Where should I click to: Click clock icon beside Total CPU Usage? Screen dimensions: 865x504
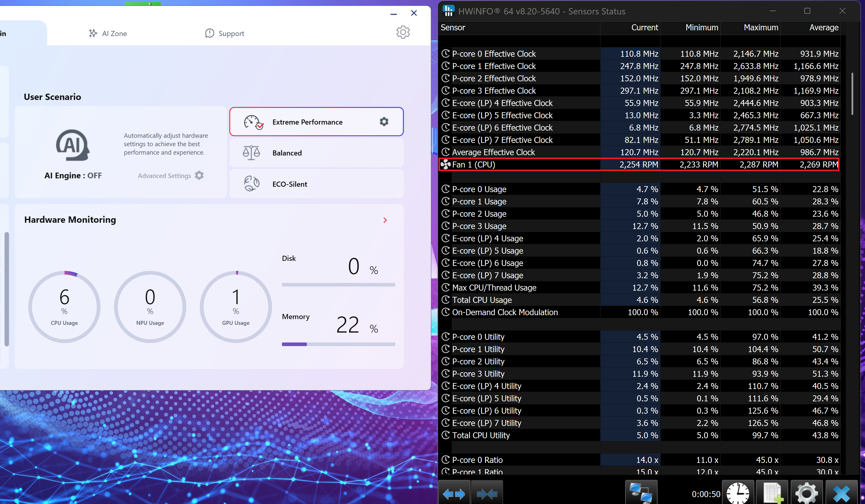[x=445, y=300]
